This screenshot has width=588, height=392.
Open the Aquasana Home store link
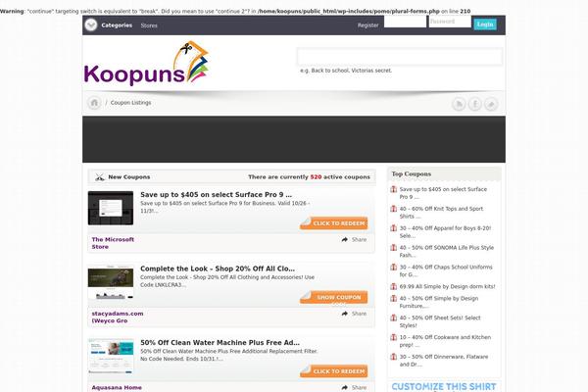[117, 387]
